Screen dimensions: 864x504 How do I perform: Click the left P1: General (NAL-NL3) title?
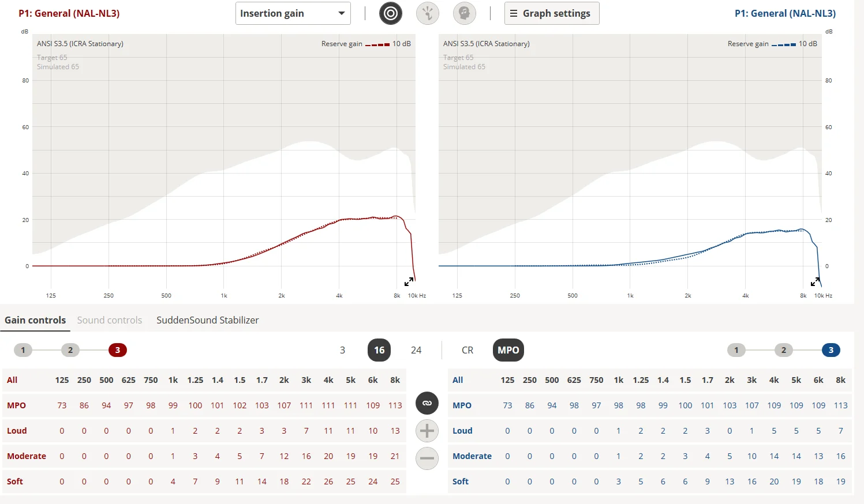69,13
